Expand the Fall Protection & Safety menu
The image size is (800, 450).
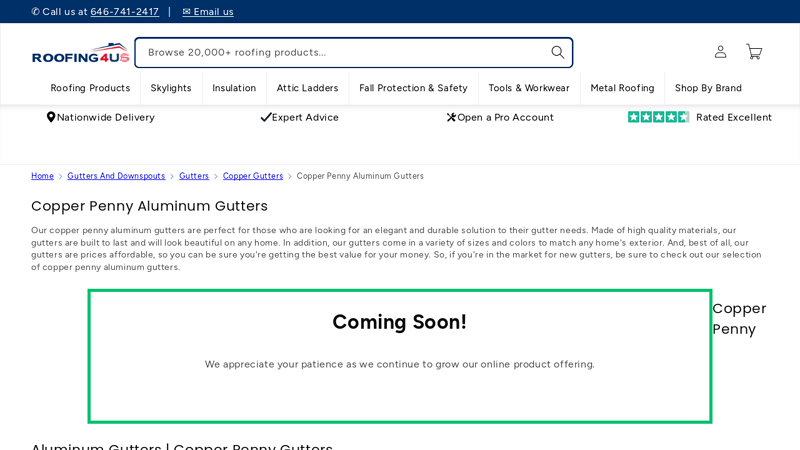[x=413, y=88]
